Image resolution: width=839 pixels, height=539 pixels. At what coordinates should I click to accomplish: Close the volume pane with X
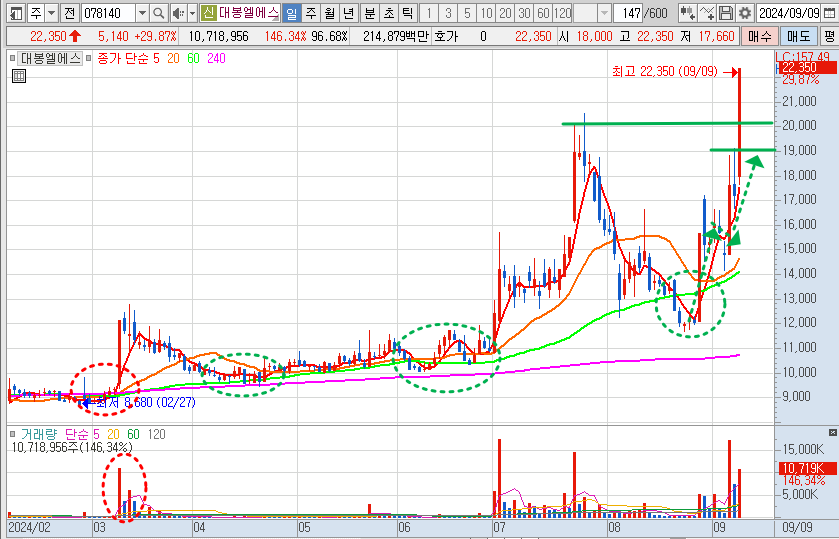(833, 432)
